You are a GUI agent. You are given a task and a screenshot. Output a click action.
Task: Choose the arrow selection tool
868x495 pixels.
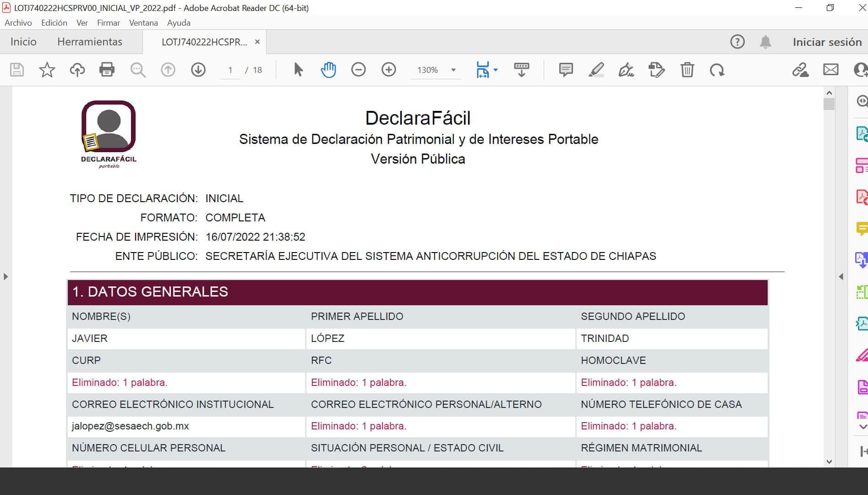point(298,70)
